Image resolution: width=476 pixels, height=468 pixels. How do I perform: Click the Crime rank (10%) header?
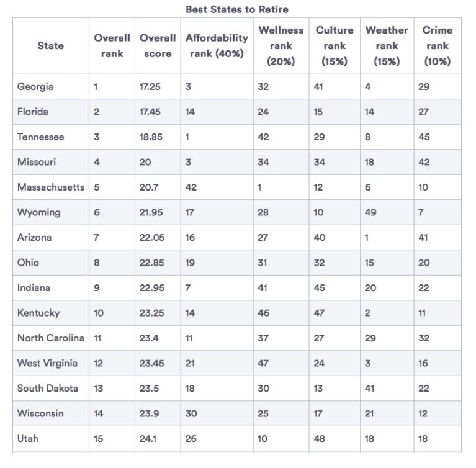tap(438, 46)
